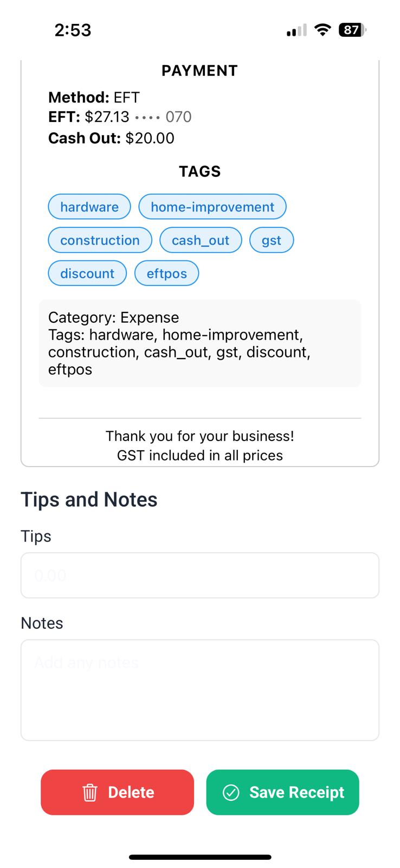Select the discount tag
Image resolution: width=400 pixels, height=868 pixels.
(87, 273)
